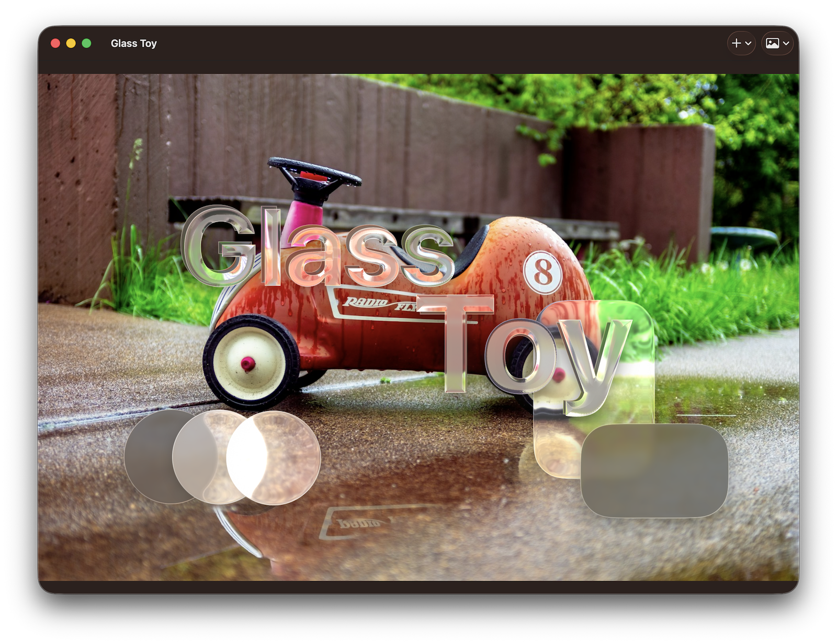Click the picture icon in the toolbar
This screenshot has width=837, height=644.
(772, 43)
